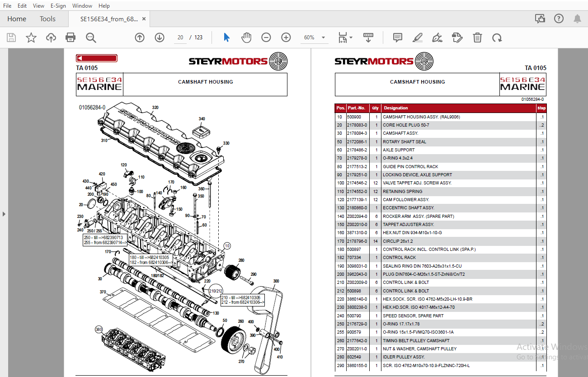The width and height of the screenshot is (588, 377).
Task: Add a comment note icon
Action: click(x=398, y=38)
